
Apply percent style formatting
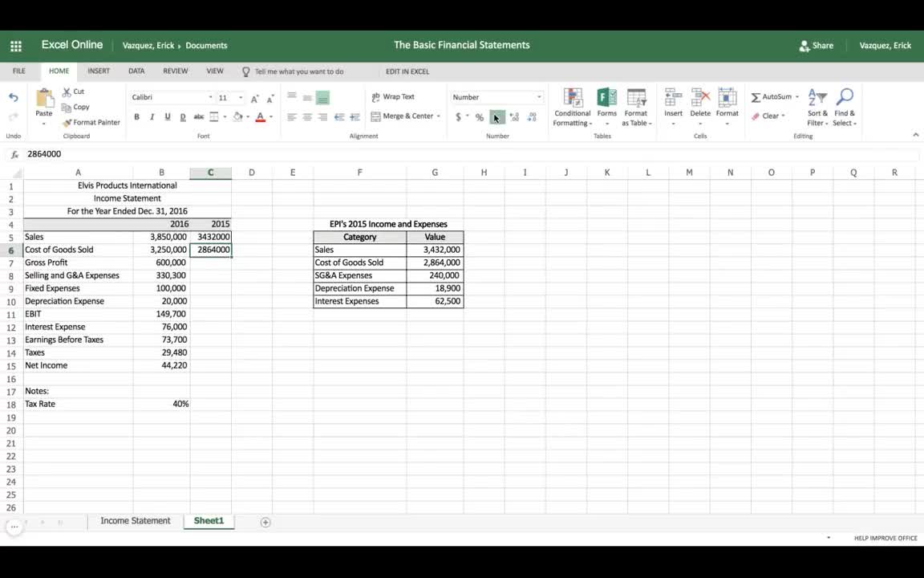478,116
